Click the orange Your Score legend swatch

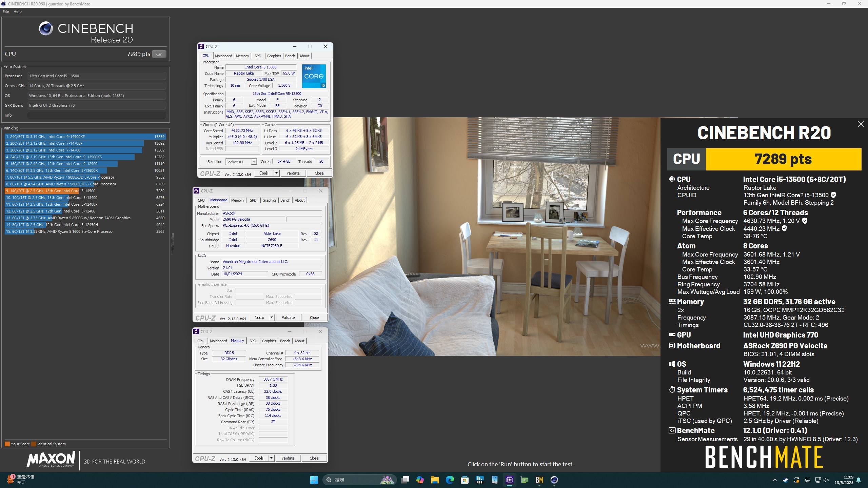pos(7,444)
